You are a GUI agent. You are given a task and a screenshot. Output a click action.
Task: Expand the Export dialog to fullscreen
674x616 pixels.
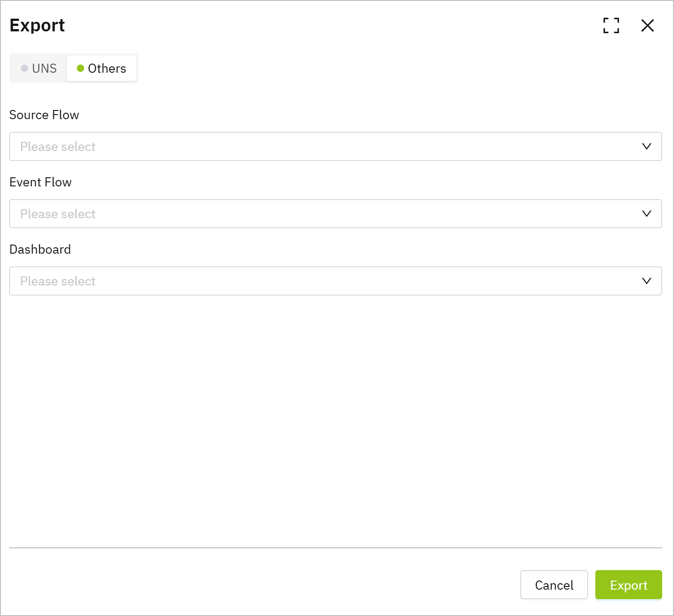(611, 25)
